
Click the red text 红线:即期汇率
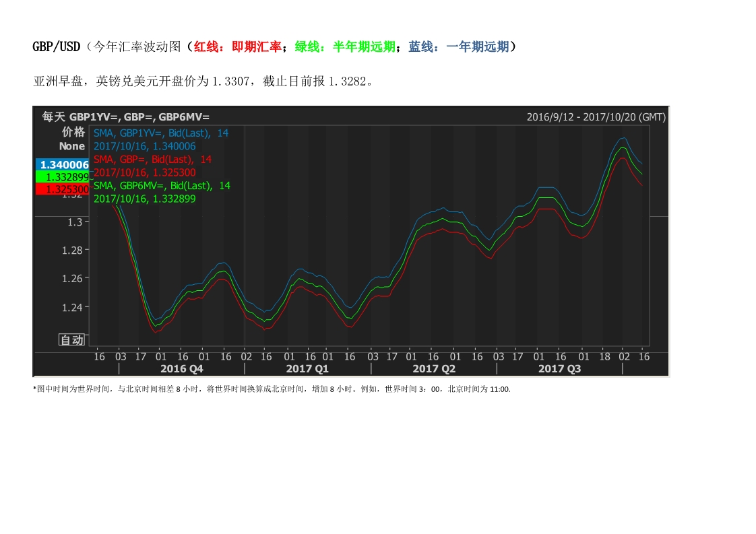238,46
